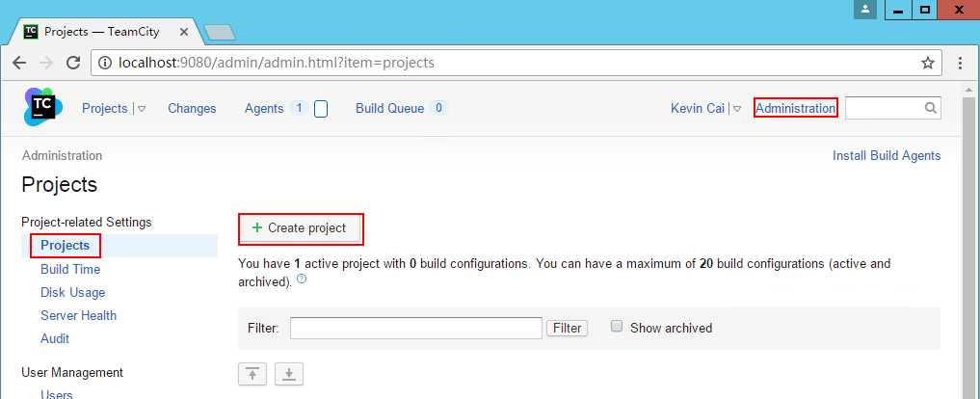The width and height of the screenshot is (980, 399).
Task: Click the Filter text input field
Action: [x=415, y=328]
